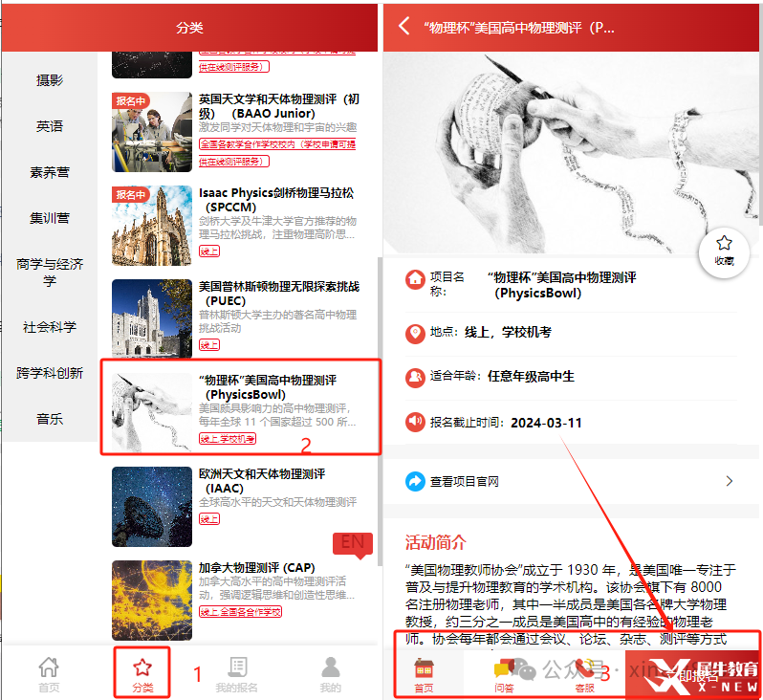
Task: Open 客服 phone icon in bottom bar
Action: point(584,675)
